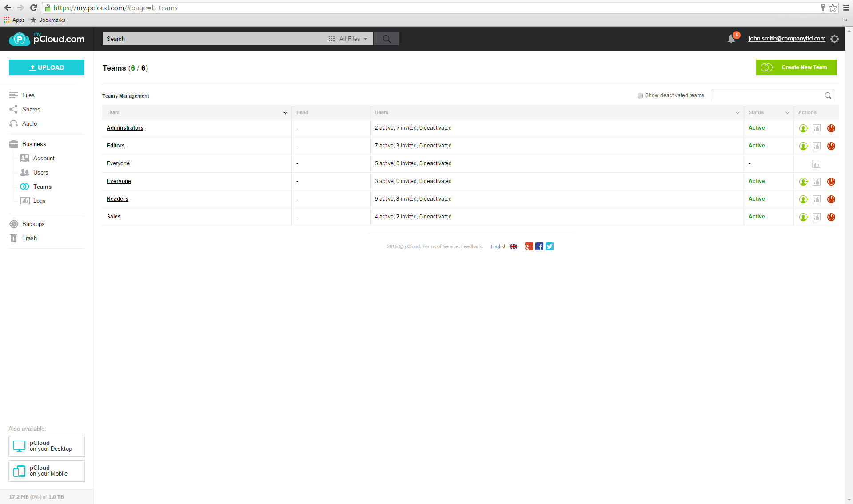This screenshot has width=853, height=504.
Task: Open the Facebook icon in footer
Action: [539, 246]
